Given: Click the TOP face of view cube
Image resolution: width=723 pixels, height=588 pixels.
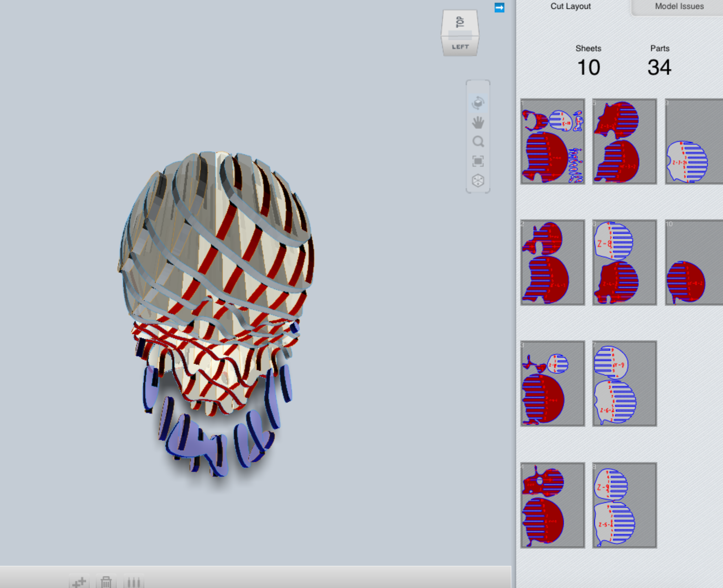Looking at the screenshot, I should [x=460, y=22].
